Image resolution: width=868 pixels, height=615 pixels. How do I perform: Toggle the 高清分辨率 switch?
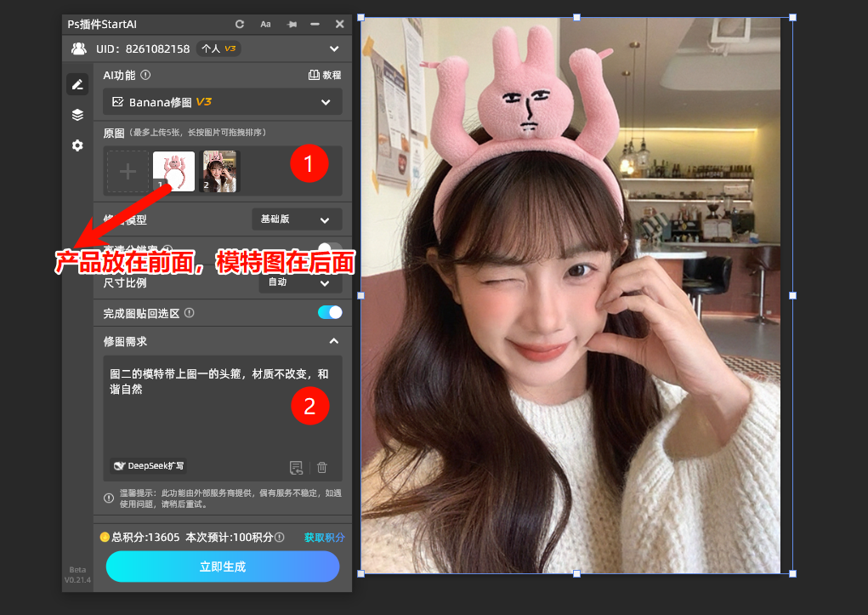(330, 249)
